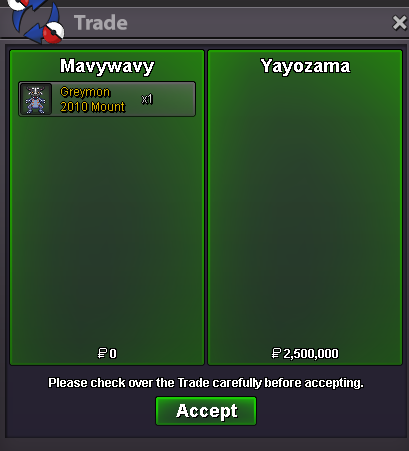Viewport: 409px width, 451px height.
Task: Click the Mavywavy player name
Action: click(x=107, y=66)
